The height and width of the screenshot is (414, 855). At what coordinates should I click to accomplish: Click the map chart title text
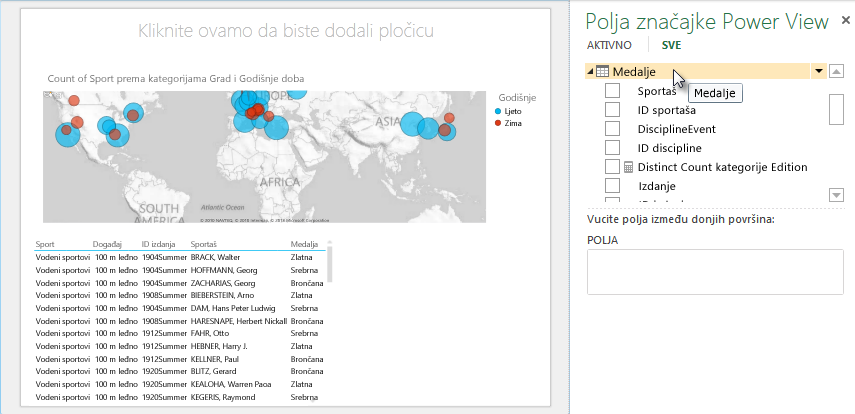[176, 79]
